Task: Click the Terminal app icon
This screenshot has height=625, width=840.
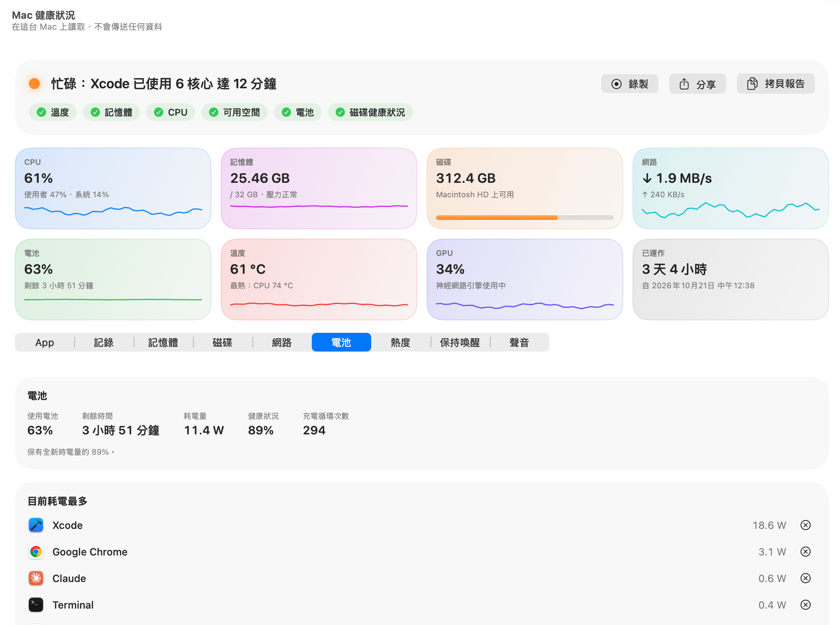Action: [x=36, y=605]
